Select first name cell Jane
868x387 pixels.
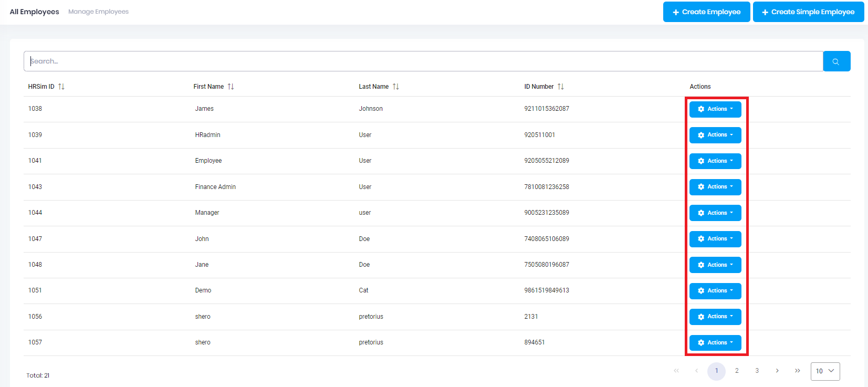(x=202, y=265)
